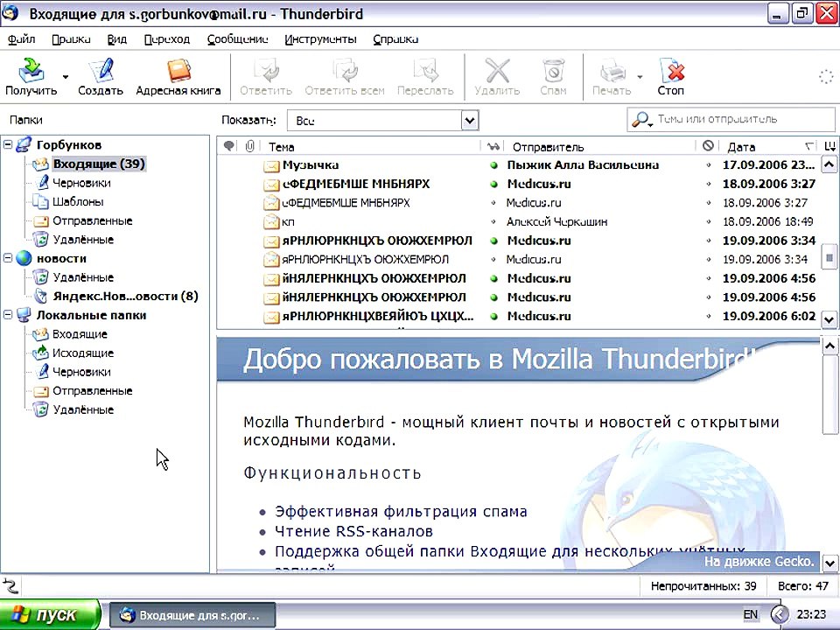This screenshot has height=630, width=840.
Task: Toggle read status of Музычка message
Action: (493, 165)
